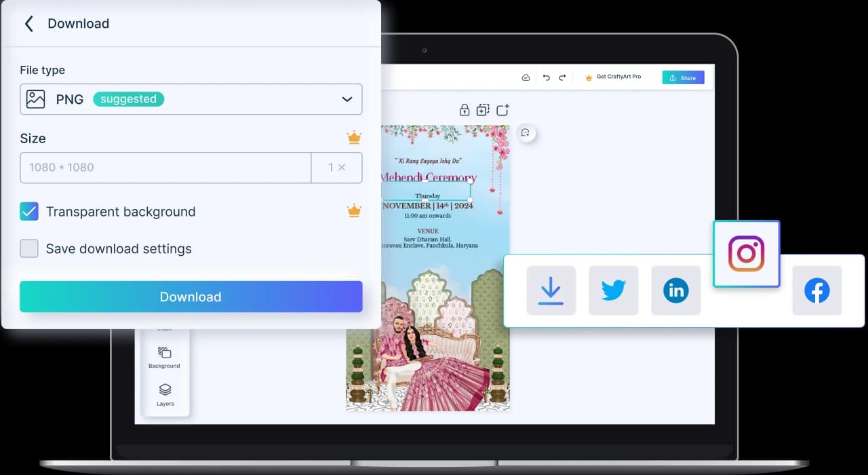868x475 pixels.
Task: Click the 'Thursday' text on the card
Action: click(427, 196)
